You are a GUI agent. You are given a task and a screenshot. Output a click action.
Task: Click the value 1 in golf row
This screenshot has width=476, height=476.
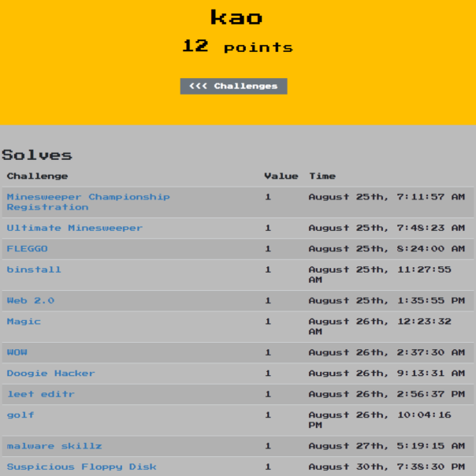(268, 415)
